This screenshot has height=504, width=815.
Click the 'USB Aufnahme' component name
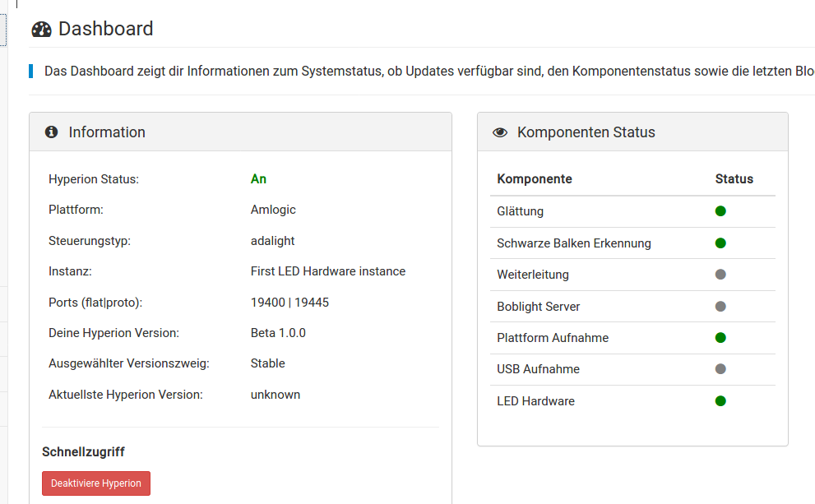538,369
